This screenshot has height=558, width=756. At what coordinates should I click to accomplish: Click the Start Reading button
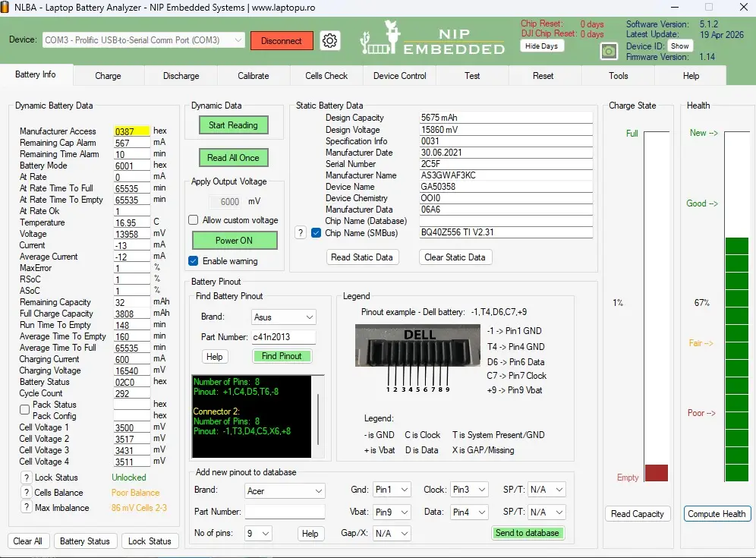point(233,125)
